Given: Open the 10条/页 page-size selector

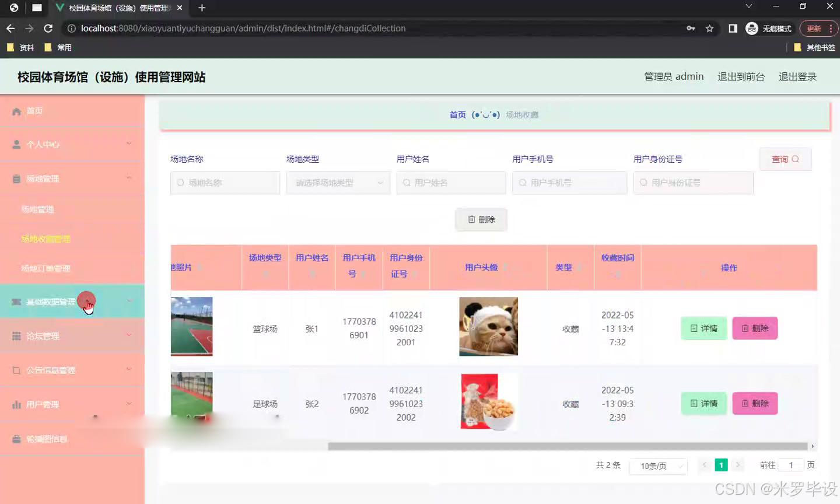Looking at the screenshot, I should click(x=658, y=467).
